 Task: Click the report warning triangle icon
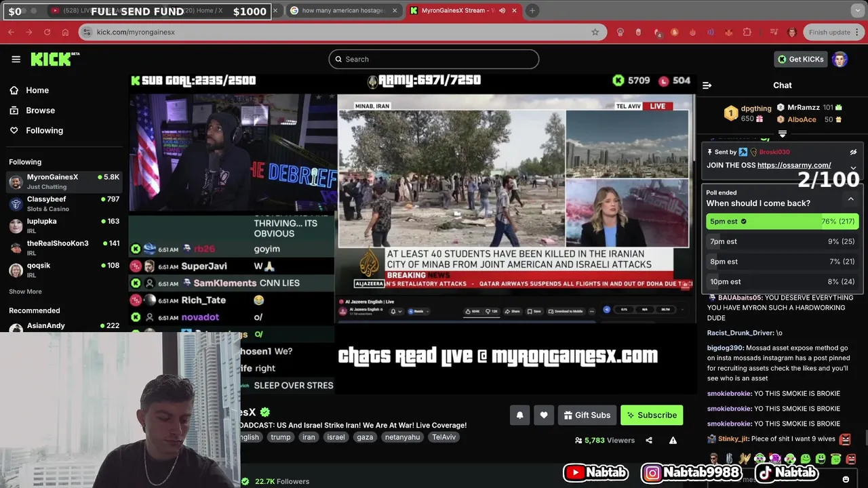pos(673,441)
